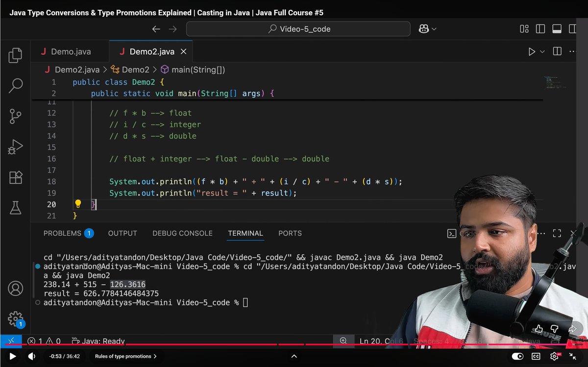Image resolution: width=588 pixels, height=367 pixels.
Task: Open the DEBUG CONSOLE tab
Action: [182, 234]
